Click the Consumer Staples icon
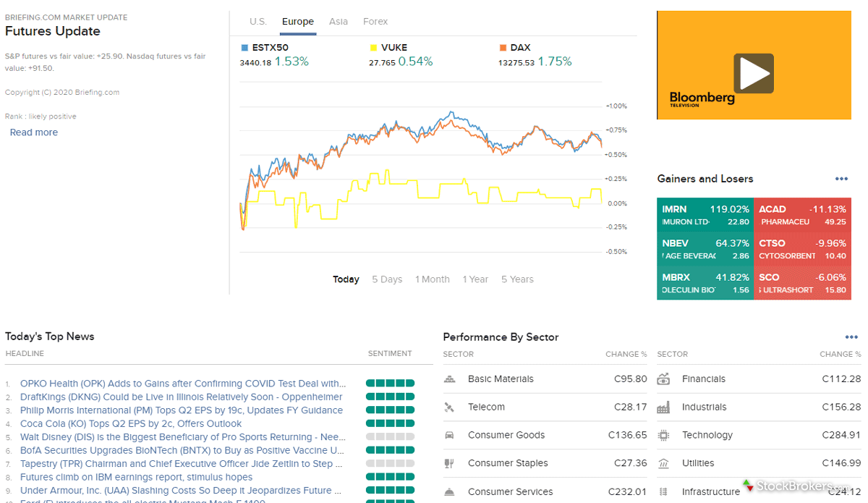The image size is (868, 503). (x=451, y=462)
